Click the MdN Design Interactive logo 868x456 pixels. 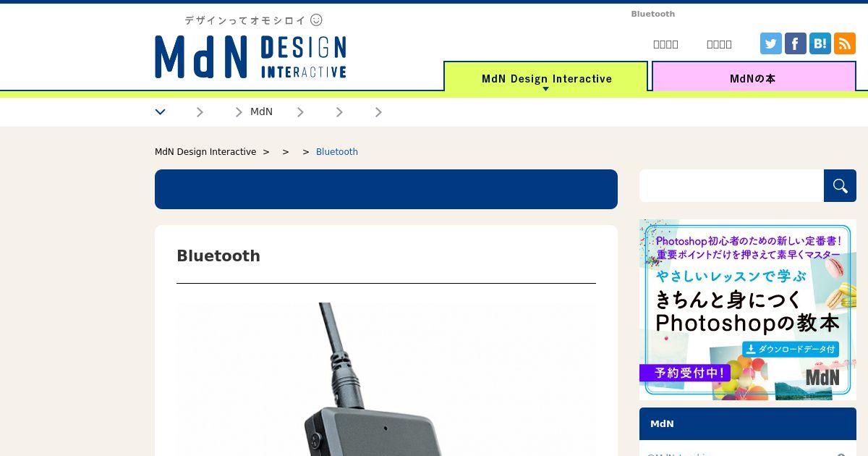tap(250, 56)
